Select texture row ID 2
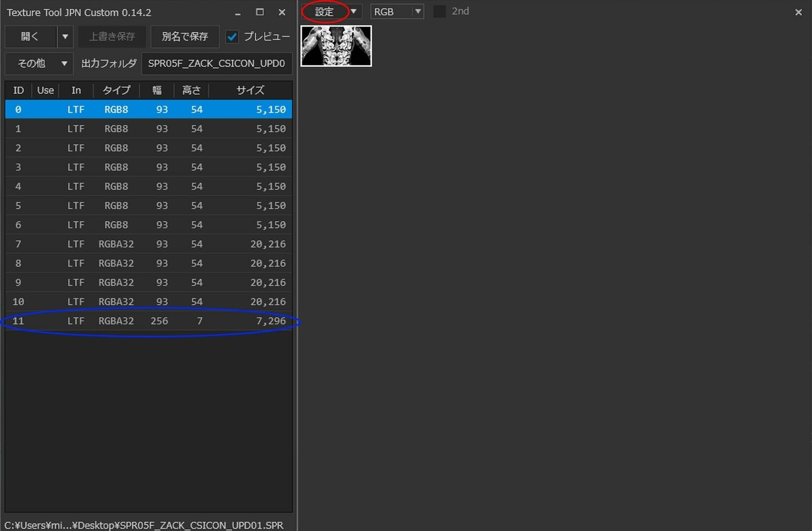The width and height of the screenshot is (812, 531). (149, 147)
